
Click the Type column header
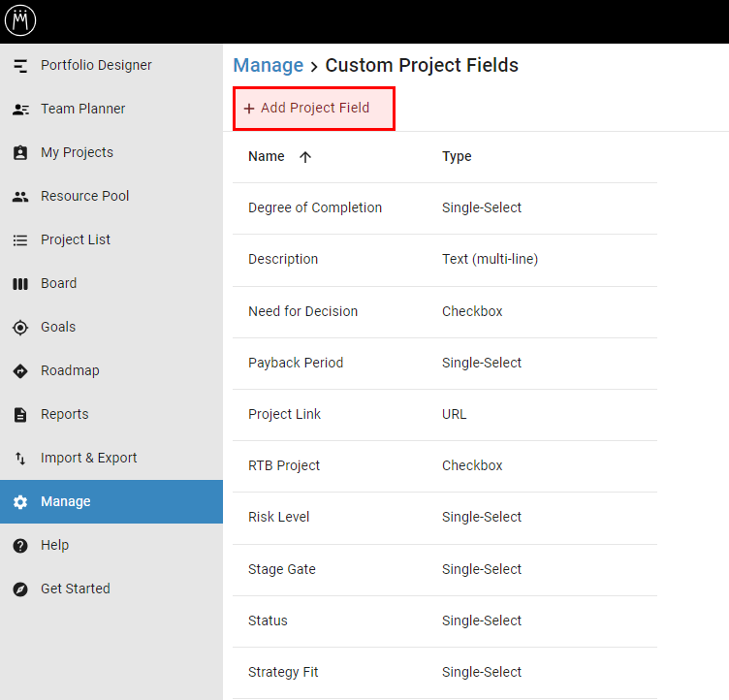[457, 156]
